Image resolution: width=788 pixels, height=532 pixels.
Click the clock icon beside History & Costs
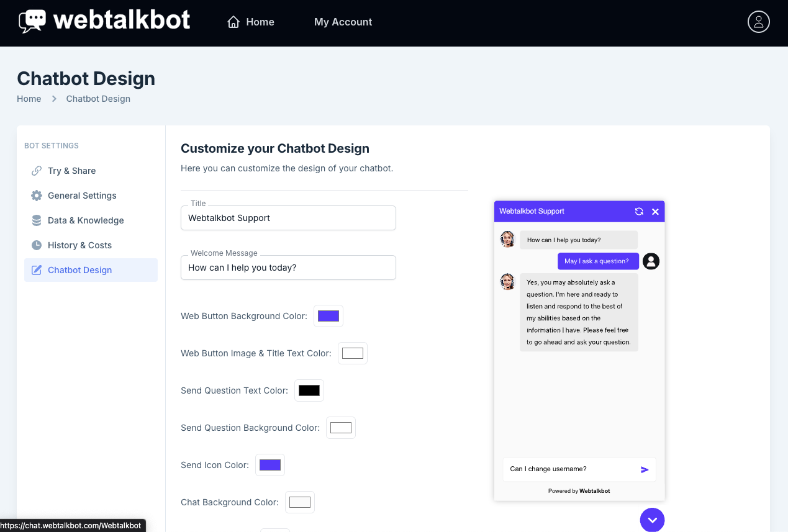pyautogui.click(x=37, y=245)
